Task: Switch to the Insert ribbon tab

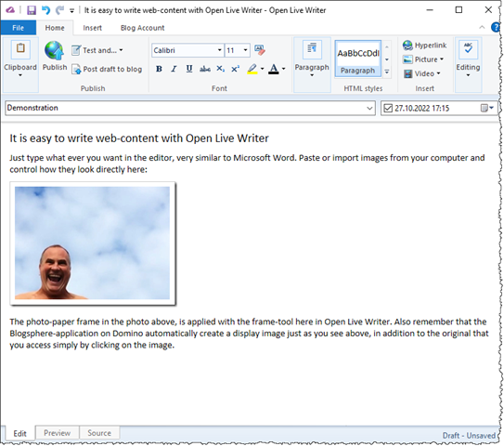Action: click(92, 28)
